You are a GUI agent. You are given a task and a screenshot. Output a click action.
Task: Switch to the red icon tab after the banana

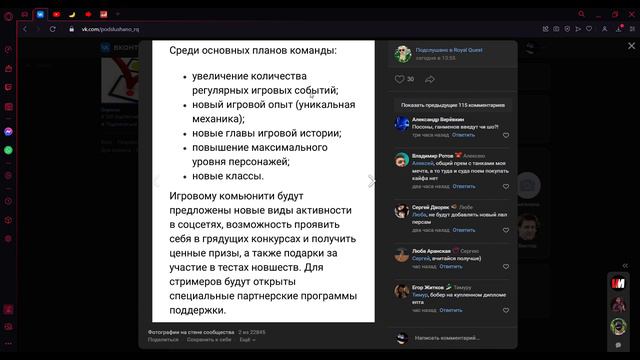point(88,14)
